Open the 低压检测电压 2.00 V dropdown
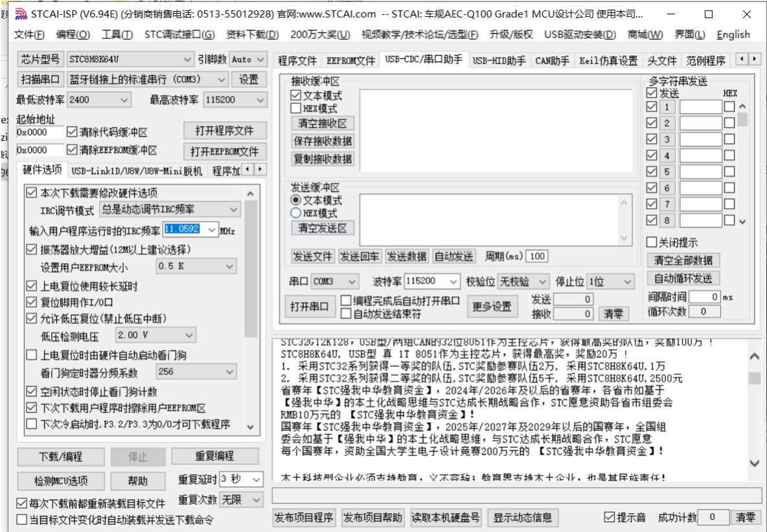 click(189, 335)
